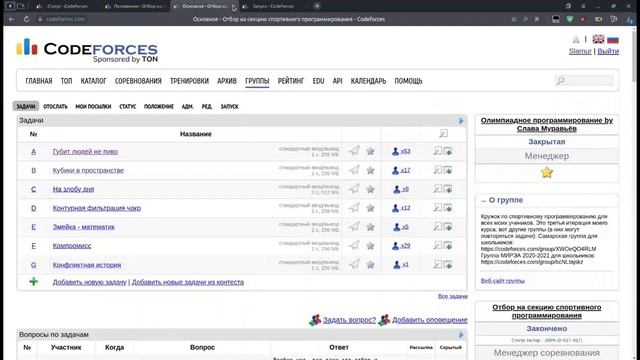Screen dimensions: 640x360
Task: Edit icon in problem D row
Action: [x=437, y=207]
